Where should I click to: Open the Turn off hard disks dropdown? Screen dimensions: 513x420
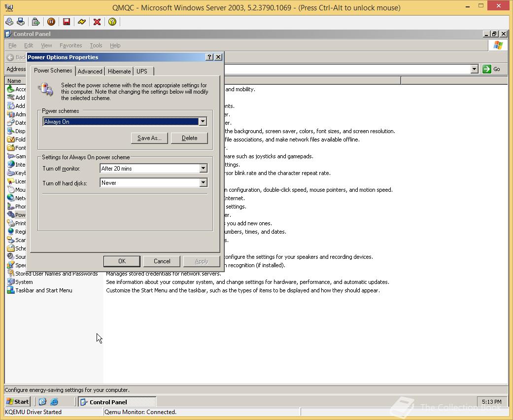coord(203,183)
